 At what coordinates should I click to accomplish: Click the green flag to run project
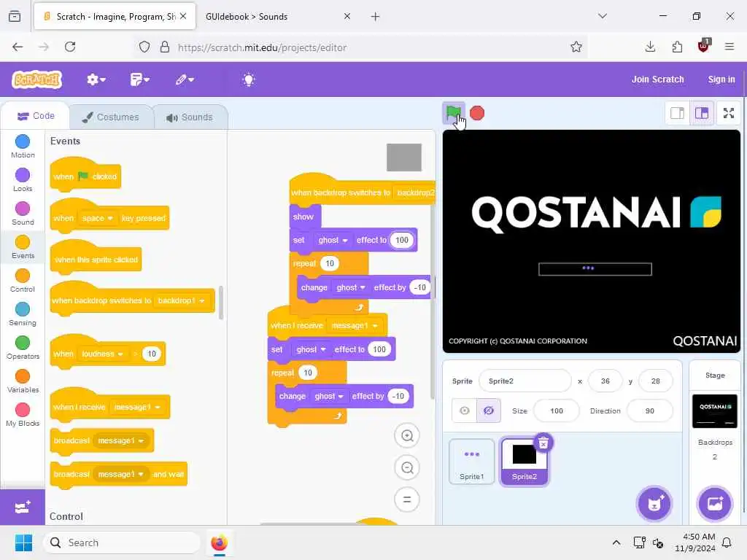[453, 113]
